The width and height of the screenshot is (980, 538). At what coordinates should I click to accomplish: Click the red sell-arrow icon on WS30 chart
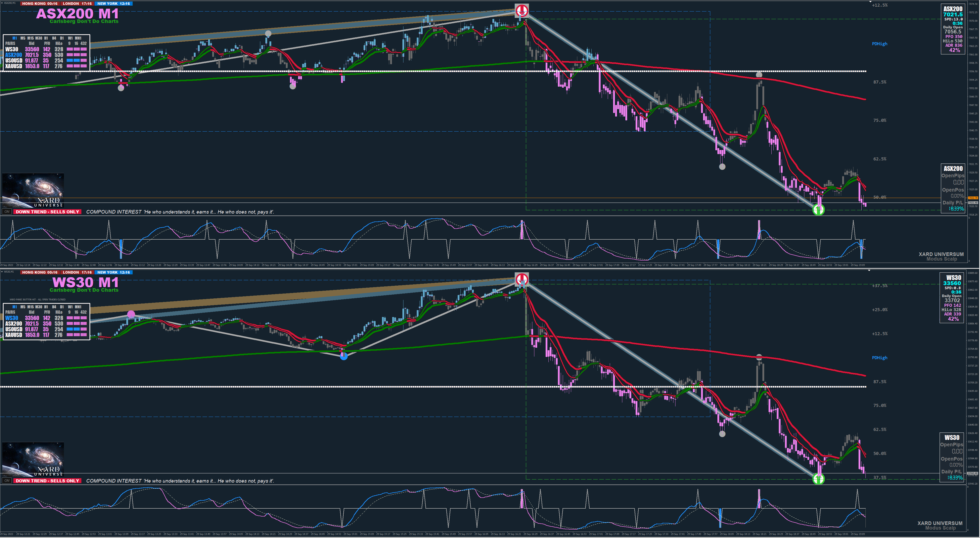[522, 279]
